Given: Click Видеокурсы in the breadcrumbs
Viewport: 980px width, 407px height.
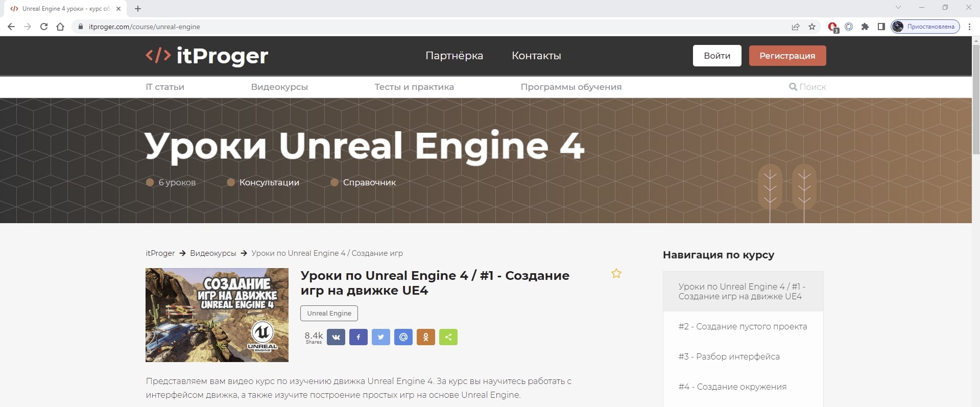Looking at the screenshot, I should pyautogui.click(x=213, y=253).
